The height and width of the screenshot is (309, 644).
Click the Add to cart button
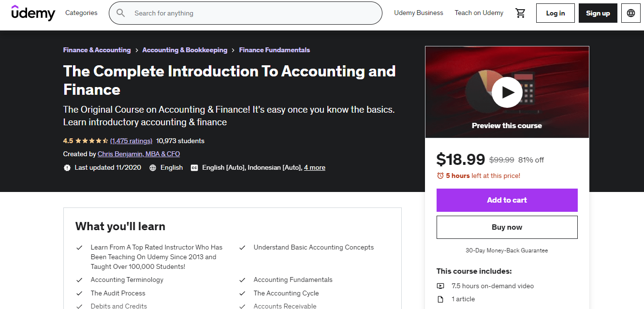[507, 200]
